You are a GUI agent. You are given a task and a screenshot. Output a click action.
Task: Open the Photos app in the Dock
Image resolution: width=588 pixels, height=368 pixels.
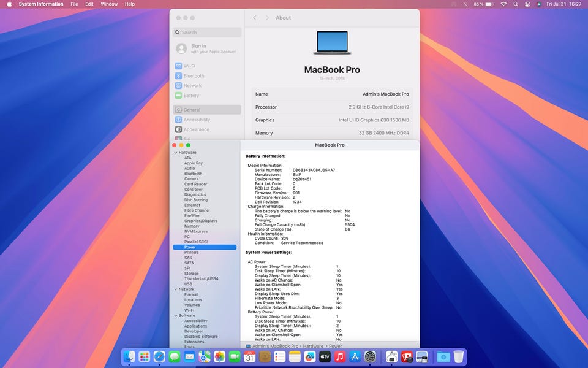click(x=219, y=356)
